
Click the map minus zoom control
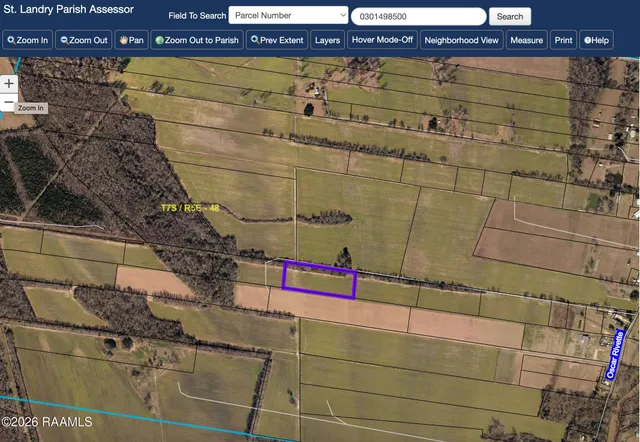click(x=8, y=102)
